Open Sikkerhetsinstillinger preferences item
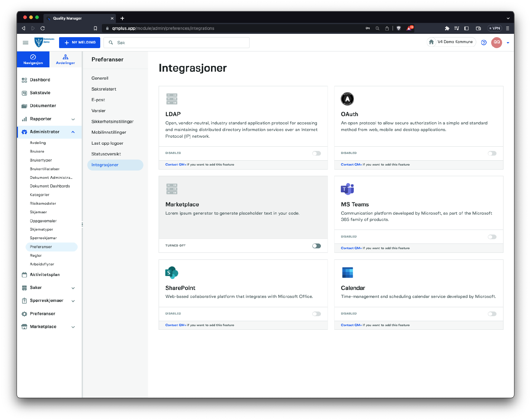 [113, 122]
